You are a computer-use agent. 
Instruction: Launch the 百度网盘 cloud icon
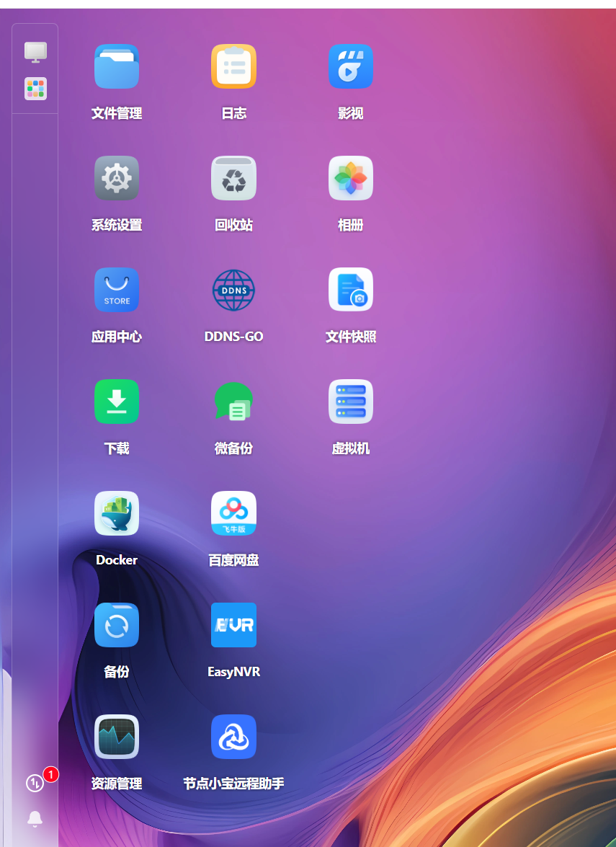[x=233, y=513]
